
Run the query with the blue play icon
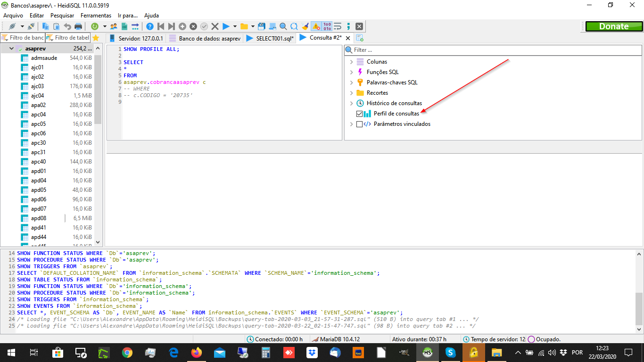[x=226, y=26]
